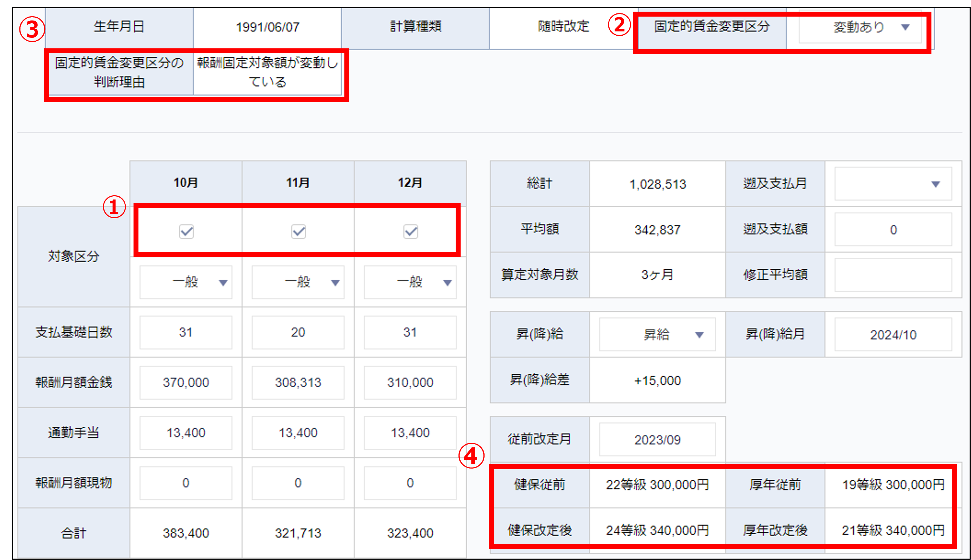This screenshot has height=560, width=971.
Task: Toggle the 10月 target checkbox
Action: pos(186,232)
